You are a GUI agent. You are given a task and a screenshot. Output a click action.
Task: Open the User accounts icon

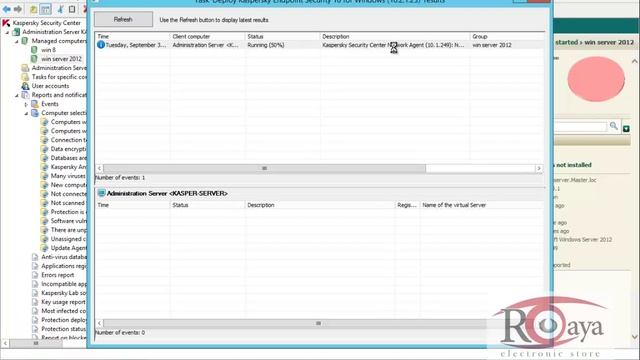25,86
